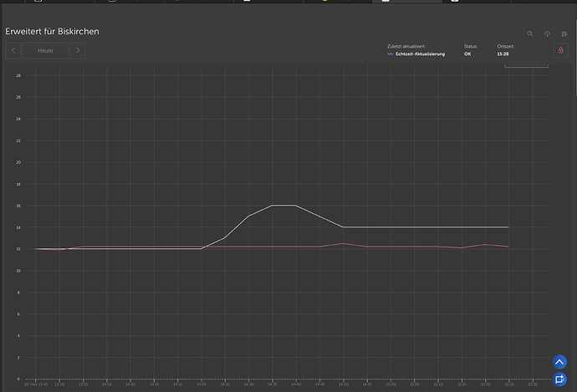
Task: Click the y-axis label 16
Action: pos(18,206)
